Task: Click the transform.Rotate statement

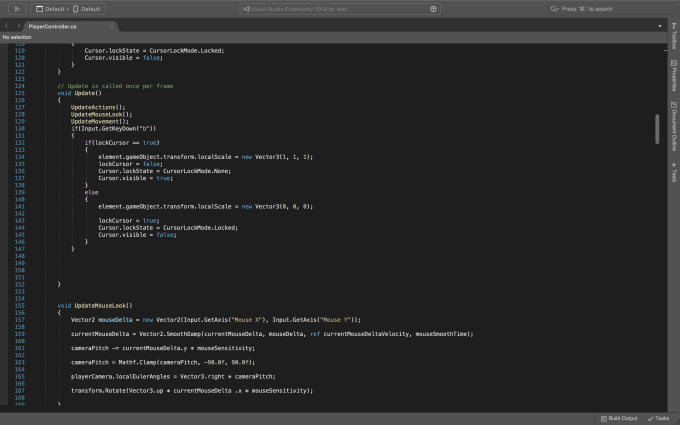Action: click(192, 391)
